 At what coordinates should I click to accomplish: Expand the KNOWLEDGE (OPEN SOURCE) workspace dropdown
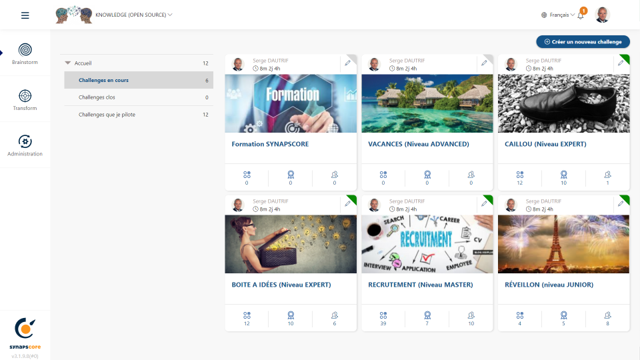pyautogui.click(x=134, y=15)
